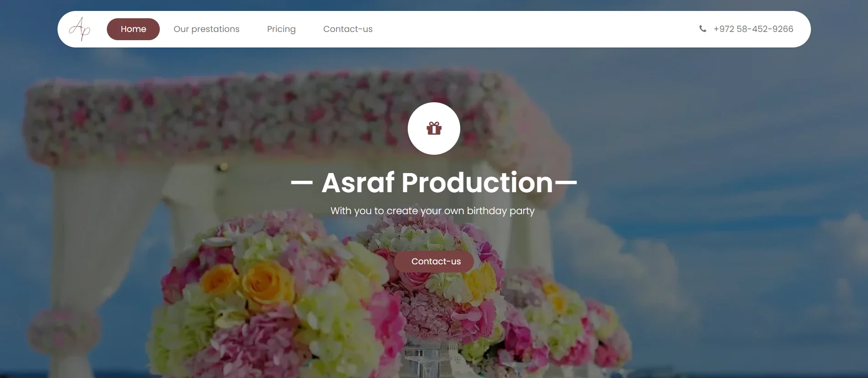Screen dimensions: 868x378
Task: Click the AP signature logo
Action: coord(79,29)
